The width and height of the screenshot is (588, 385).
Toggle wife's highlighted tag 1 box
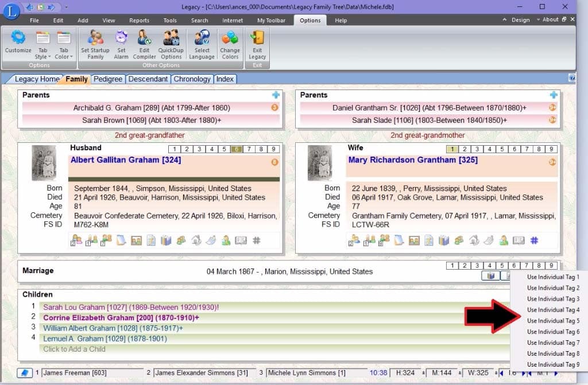[x=452, y=149]
